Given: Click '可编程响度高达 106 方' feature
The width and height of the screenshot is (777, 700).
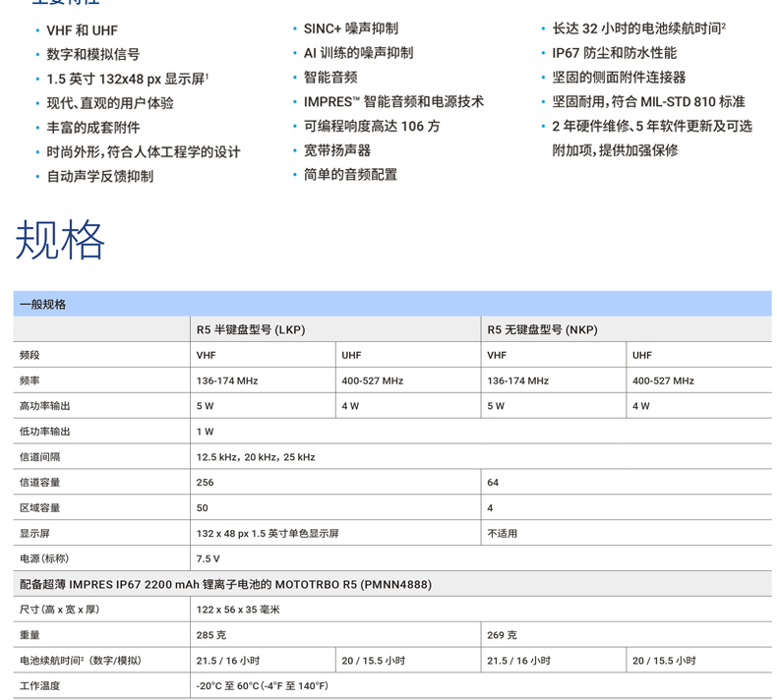Looking at the screenshot, I should coord(372,126).
